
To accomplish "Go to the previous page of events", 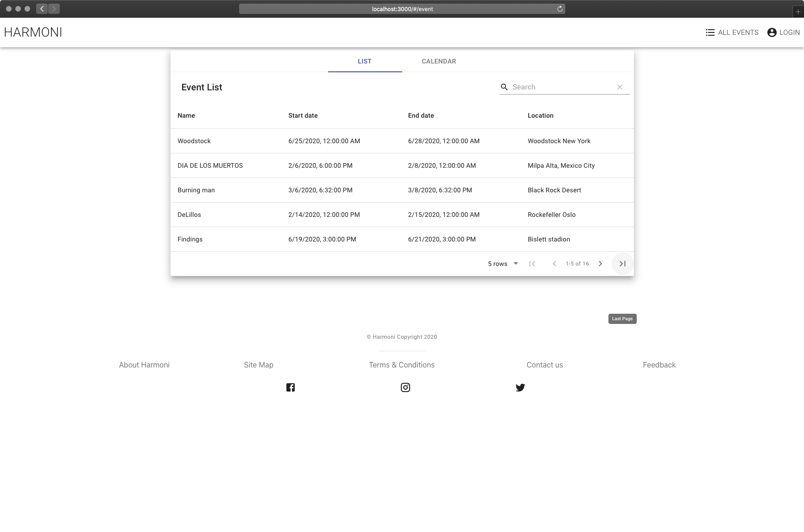I will (554, 264).
